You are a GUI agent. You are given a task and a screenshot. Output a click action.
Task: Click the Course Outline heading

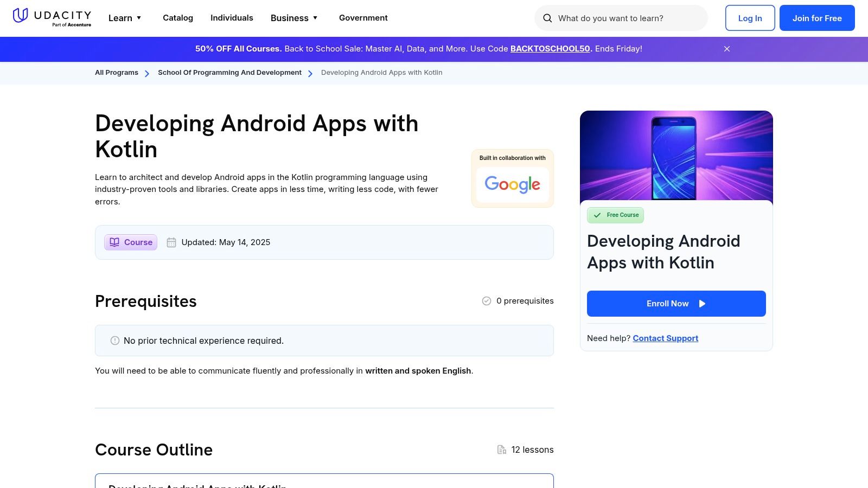(154, 450)
